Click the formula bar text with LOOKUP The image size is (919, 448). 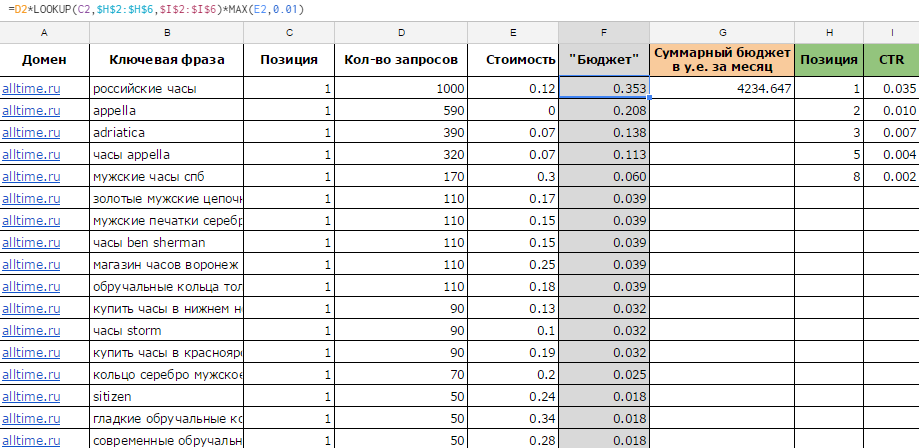[156, 9]
